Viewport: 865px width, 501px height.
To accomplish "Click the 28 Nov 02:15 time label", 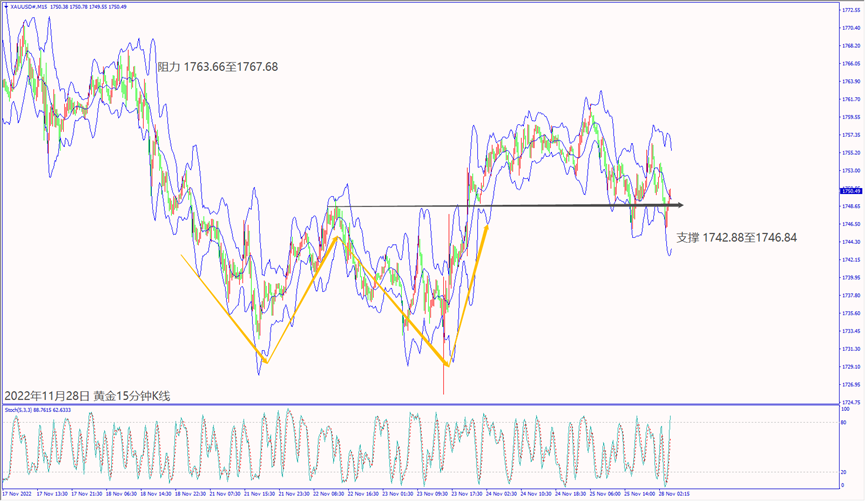I will pos(683,494).
